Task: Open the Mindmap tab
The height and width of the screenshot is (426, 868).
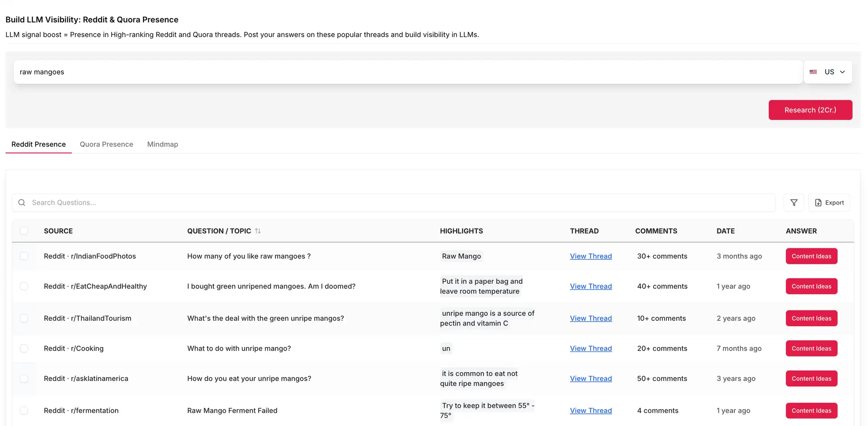Action: [x=162, y=144]
